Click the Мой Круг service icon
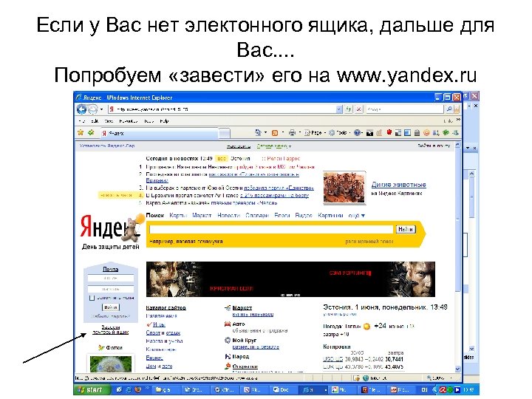This screenshot has height=399, width=532. click(x=228, y=340)
